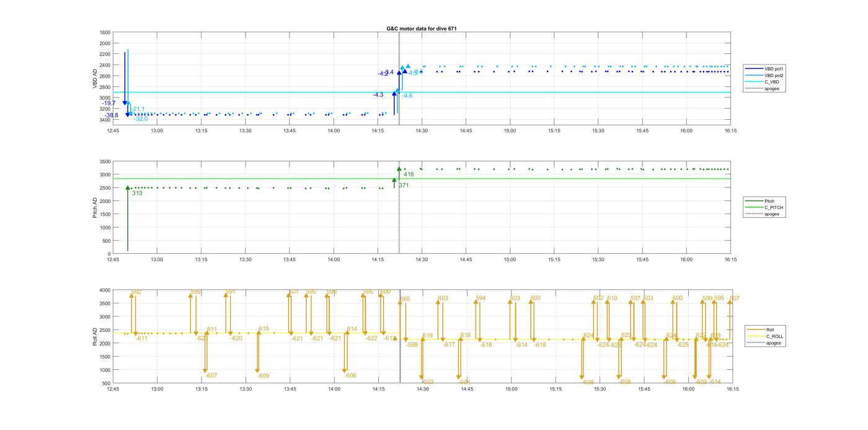868x430 pixels.
Task: Click the '-606' roll annotation
Action: (350, 375)
